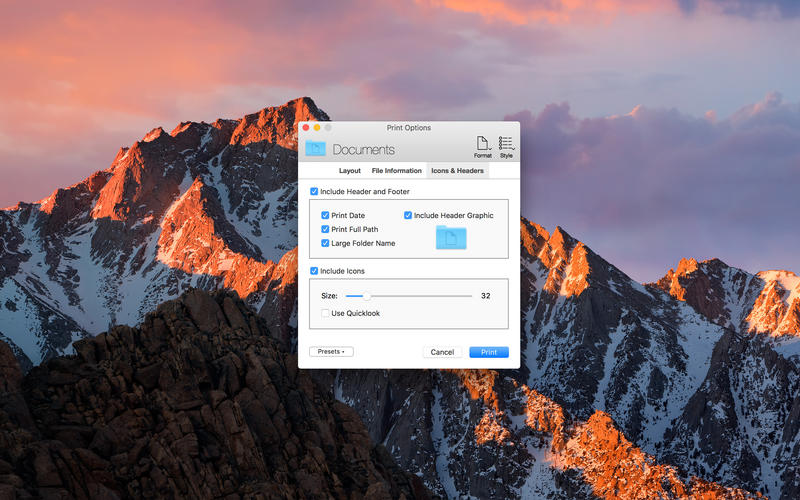Toggle the Include Icons checkbox
The height and width of the screenshot is (500, 800).
[314, 271]
